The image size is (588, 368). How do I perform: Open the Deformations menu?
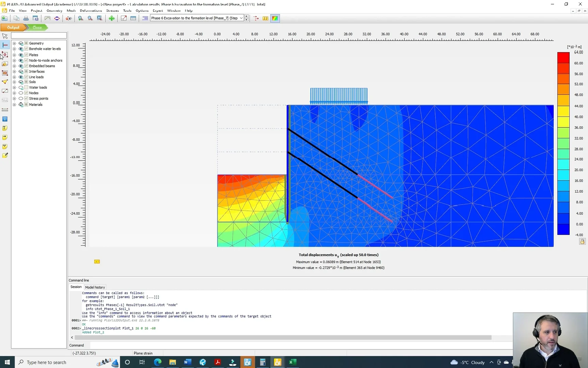(x=91, y=11)
